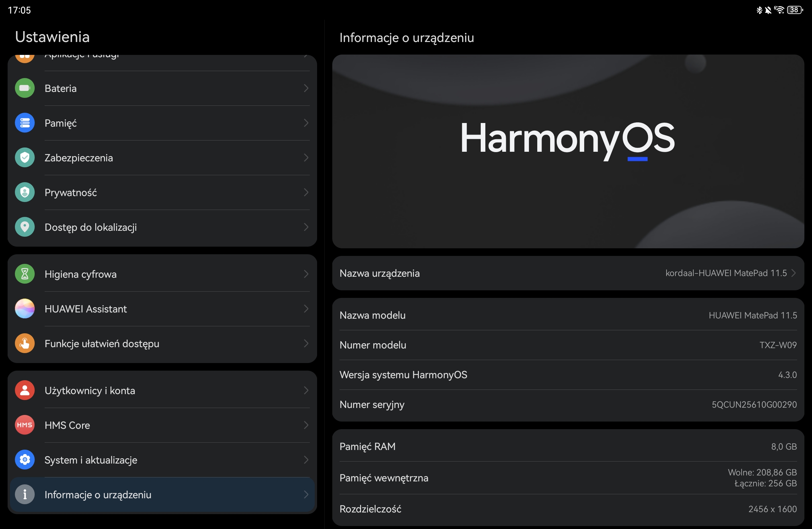Screen dimensions: 812x529
Task: Tap the Prywatność privacy icon
Action: (24, 192)
